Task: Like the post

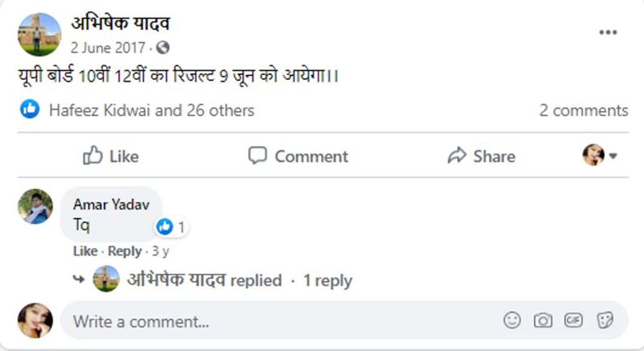Action: 111,156
